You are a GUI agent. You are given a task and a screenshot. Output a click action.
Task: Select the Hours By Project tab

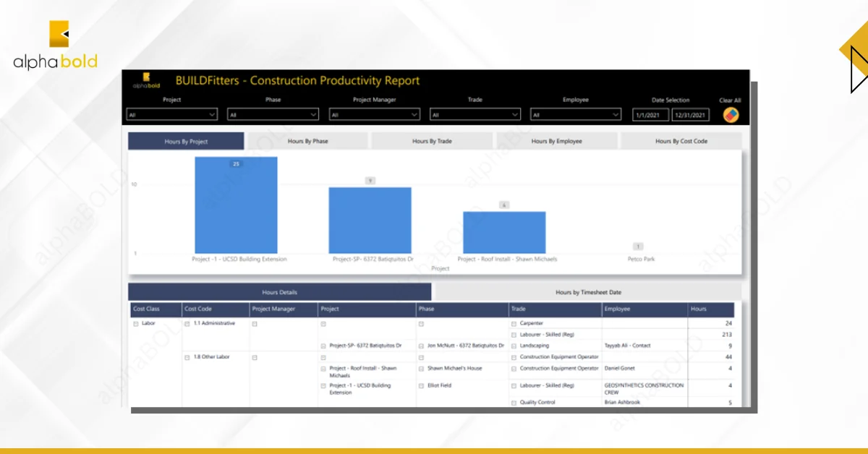(x=186, y=141)
